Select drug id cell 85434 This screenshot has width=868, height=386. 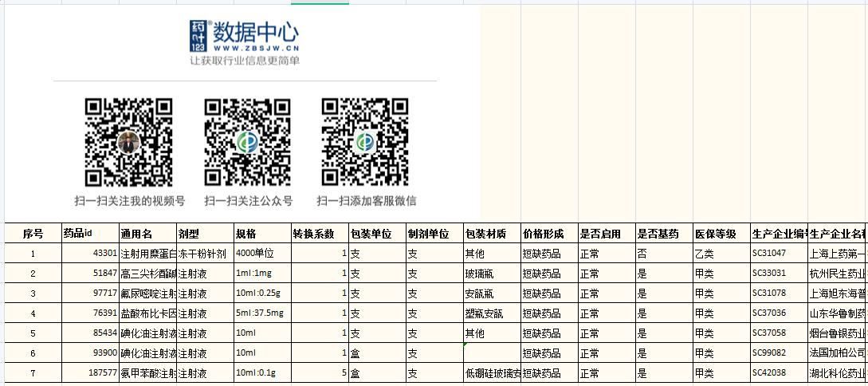pyautogui.click(x=90, y=333)
